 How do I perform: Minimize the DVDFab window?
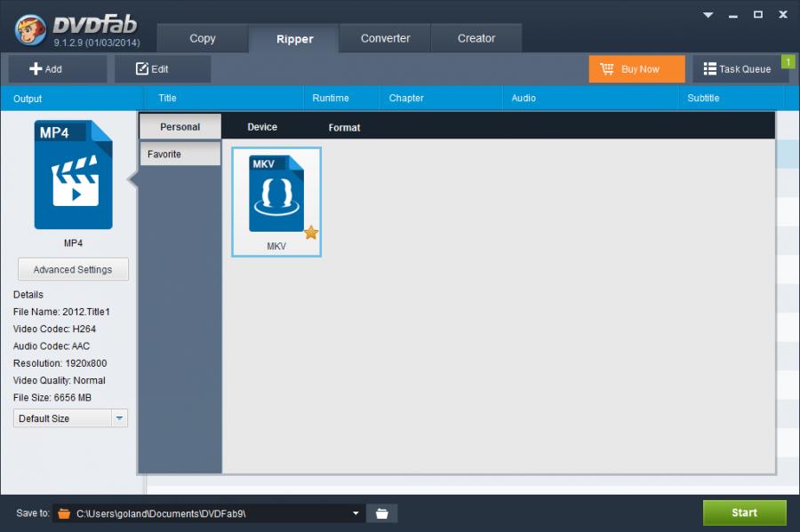[733, 15]
